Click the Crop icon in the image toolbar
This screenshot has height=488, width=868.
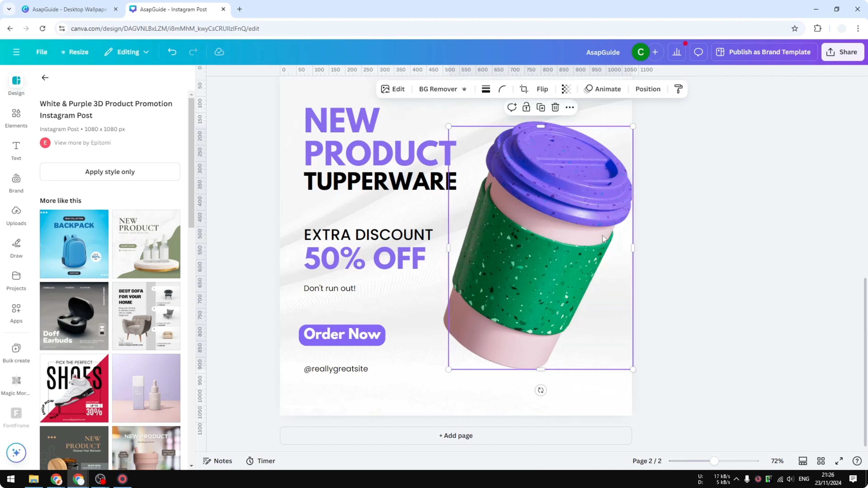tap(524, 89)
